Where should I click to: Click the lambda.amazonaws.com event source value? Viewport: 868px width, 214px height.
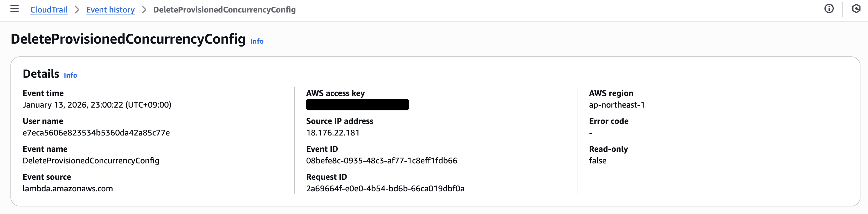pos(68,189)
